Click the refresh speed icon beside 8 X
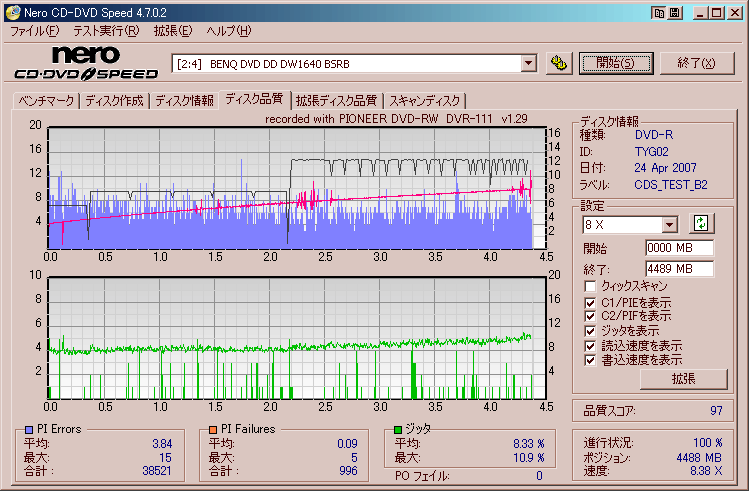Image resolution: width=749 pixels, height=491 pixels. point(701,224)
